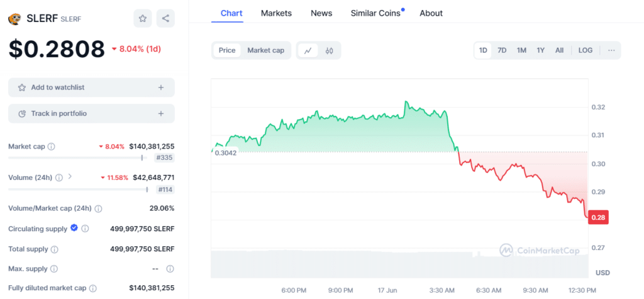Click the Market cap rank slider bar
This screenshot has height=299, width=644.
pos(75,157)
